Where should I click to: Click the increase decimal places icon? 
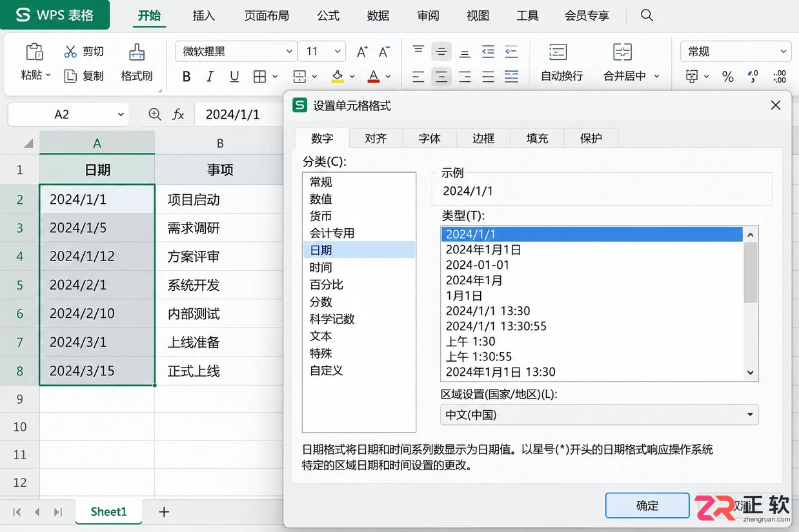pyautogui.click(x=779, y=77)
